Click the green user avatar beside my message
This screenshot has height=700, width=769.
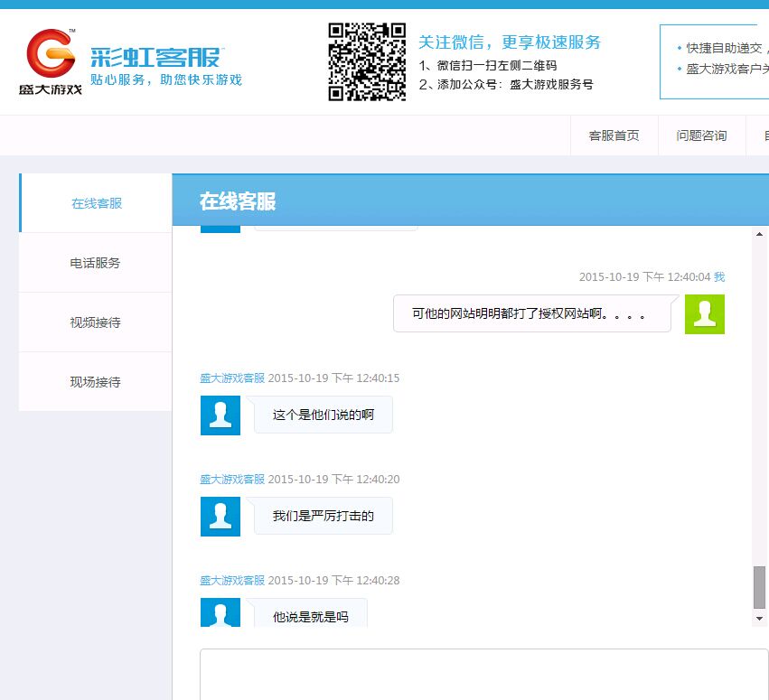pyautogui.click(x=704, y=313)
